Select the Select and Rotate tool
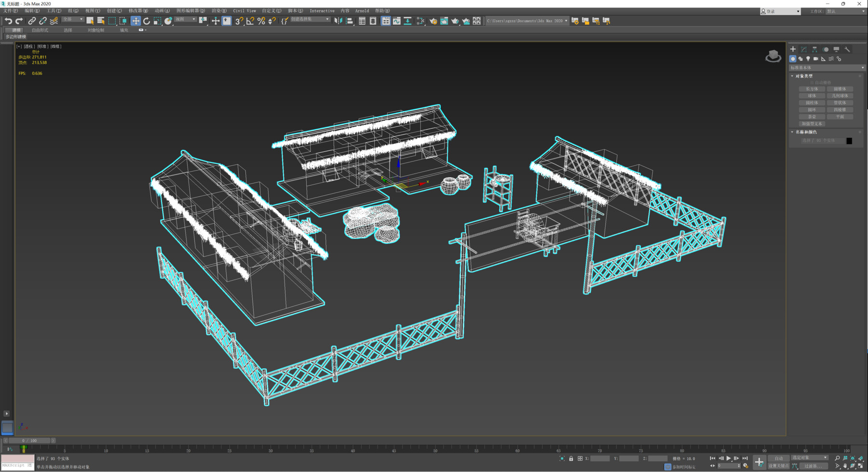Image resolution: width=868 pixels, height=472 pixels. [x=147, y=21]
